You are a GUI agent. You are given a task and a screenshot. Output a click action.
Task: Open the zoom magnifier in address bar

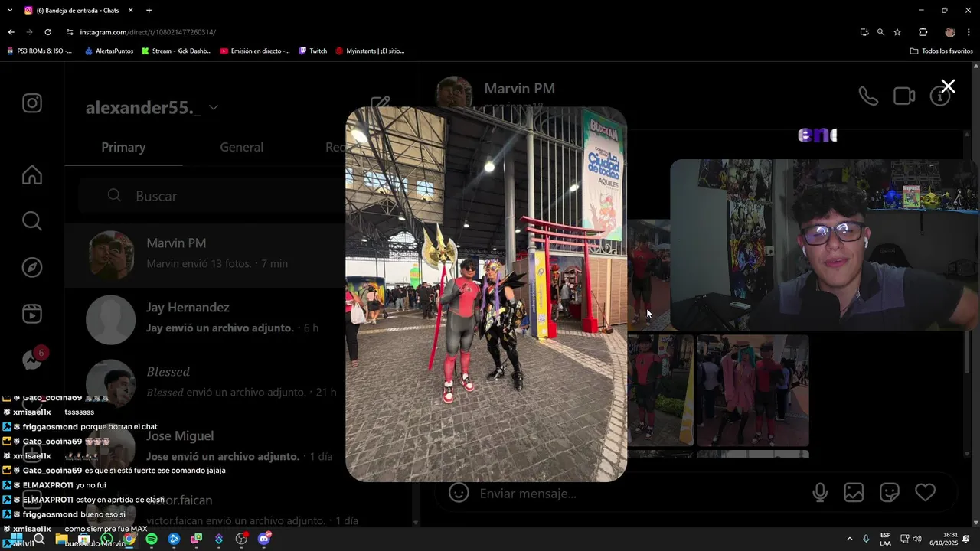point(880,32)
